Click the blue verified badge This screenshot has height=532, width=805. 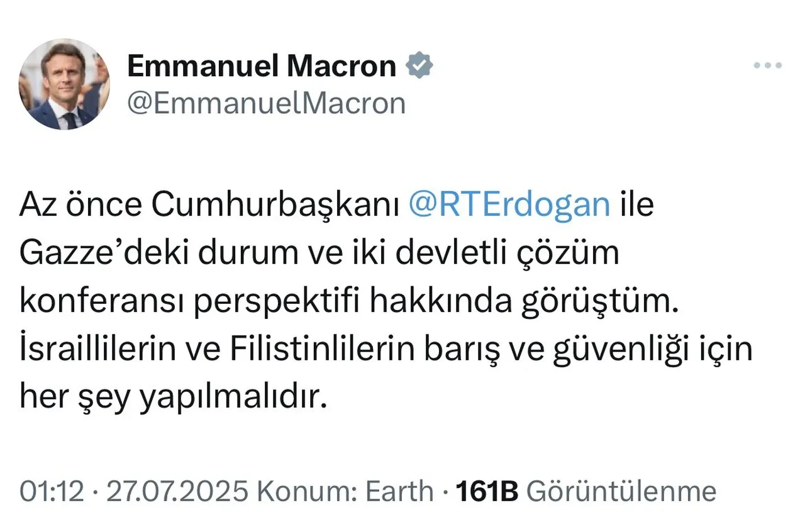coord(419,65)
